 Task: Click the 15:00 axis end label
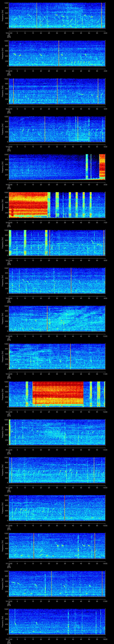105,525
